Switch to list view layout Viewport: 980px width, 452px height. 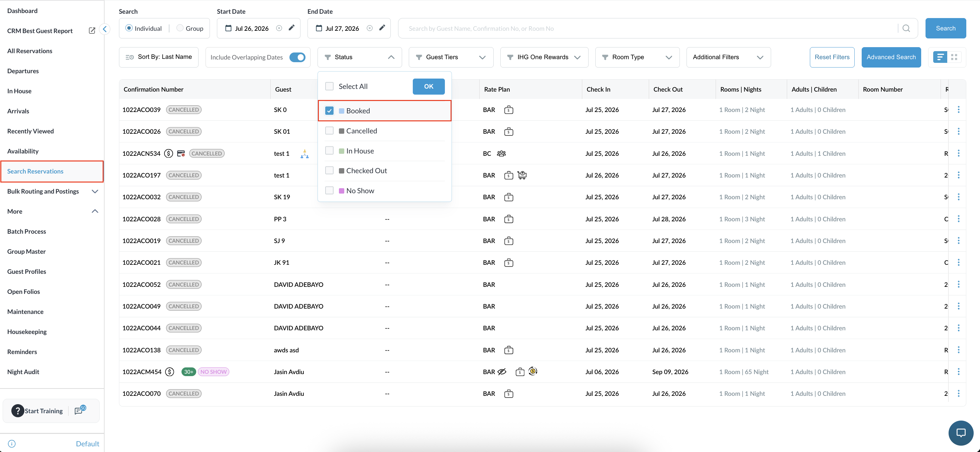(940, 57)
